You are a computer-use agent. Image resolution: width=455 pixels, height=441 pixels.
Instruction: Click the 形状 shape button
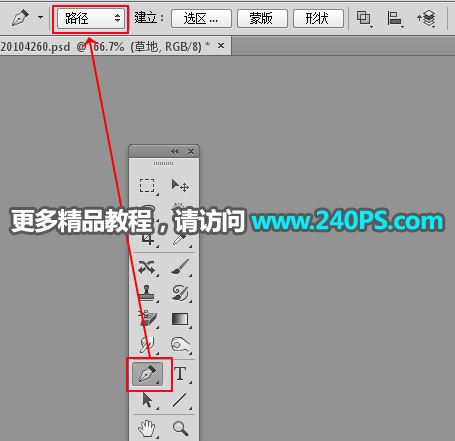318,18
